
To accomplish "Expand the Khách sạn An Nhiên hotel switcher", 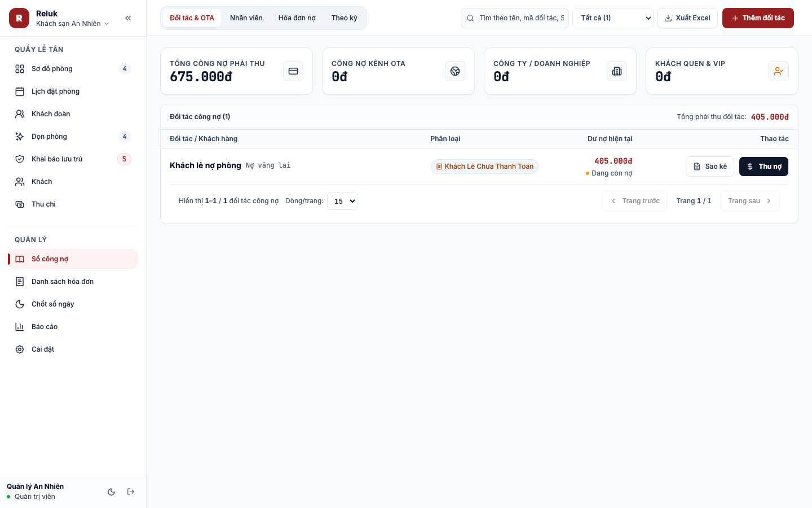I will (72, 24).
